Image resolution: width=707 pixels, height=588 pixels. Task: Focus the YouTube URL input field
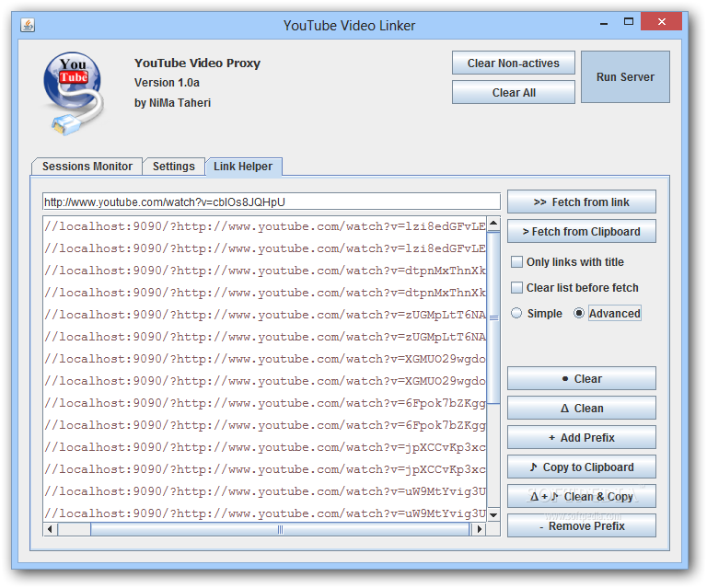click(271, 202)
